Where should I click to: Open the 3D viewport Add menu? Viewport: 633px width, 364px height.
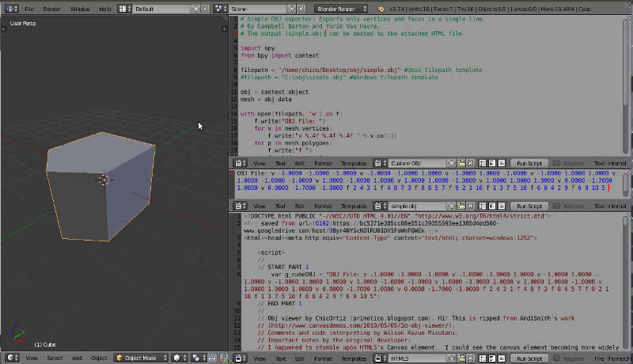[77, 358]
